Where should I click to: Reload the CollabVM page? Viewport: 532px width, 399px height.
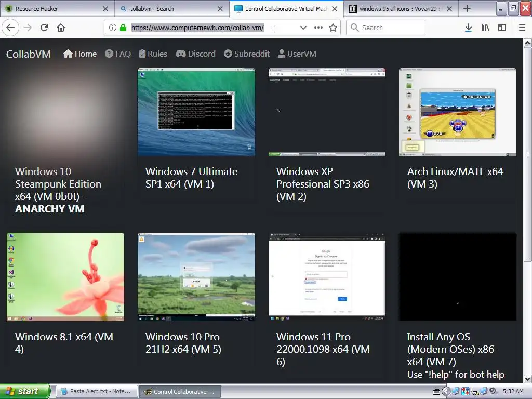[x=44, y=28]
